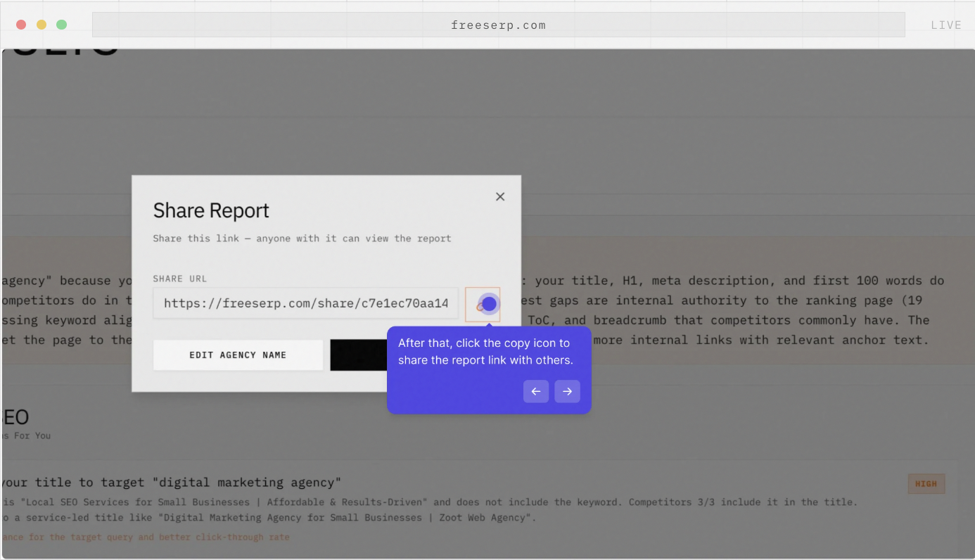Click the LIVE indicator label
This screenshot has height=560, width=975.
coord(946,25)
